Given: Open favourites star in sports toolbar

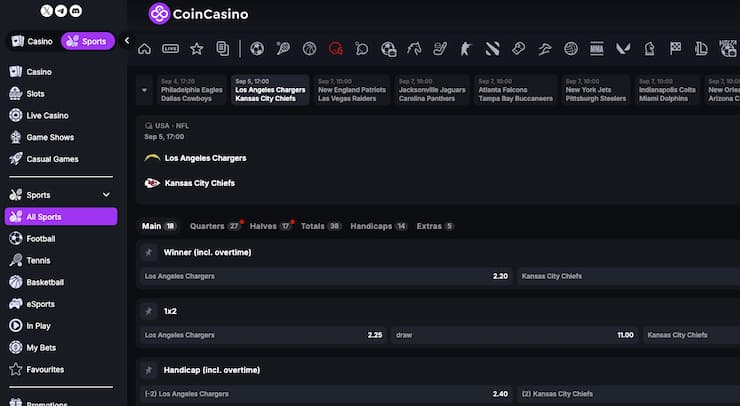Looking at the screenshot, I should point(196,49).
